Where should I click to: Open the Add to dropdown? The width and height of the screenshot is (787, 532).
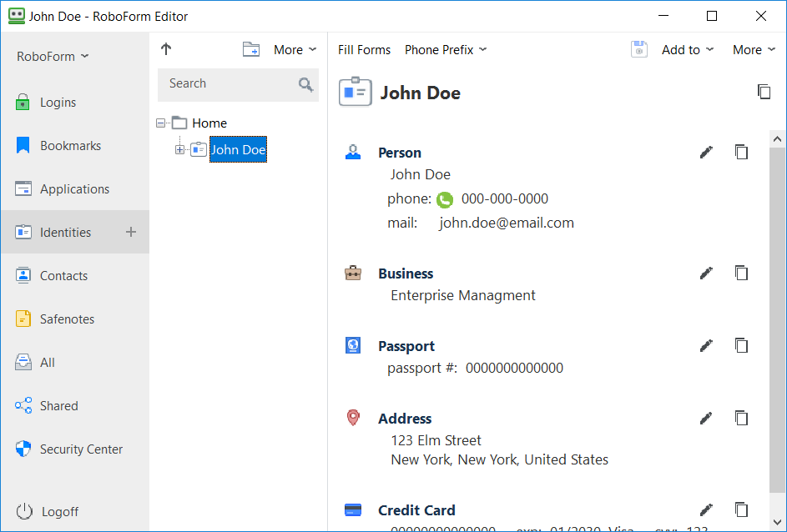(687, 50)
